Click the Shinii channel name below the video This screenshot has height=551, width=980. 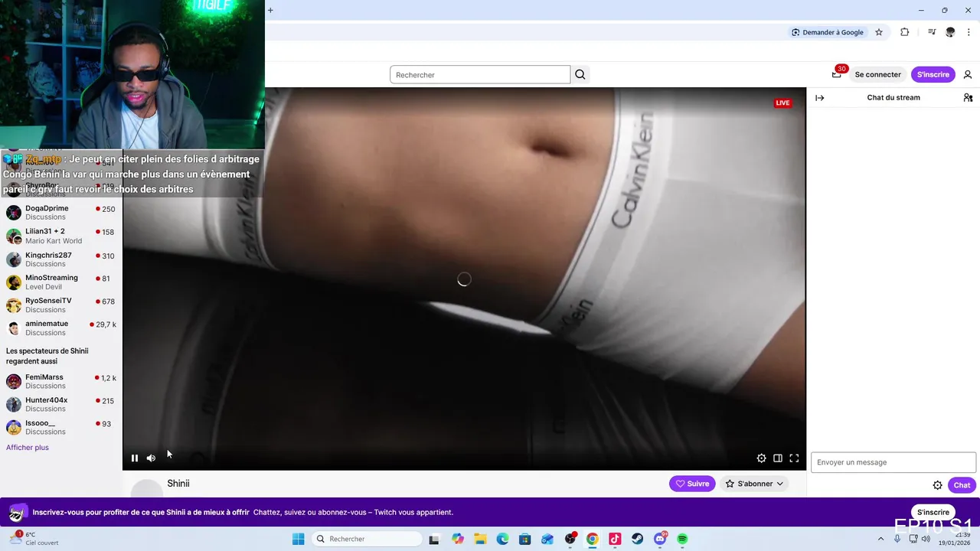coord(178,484)
